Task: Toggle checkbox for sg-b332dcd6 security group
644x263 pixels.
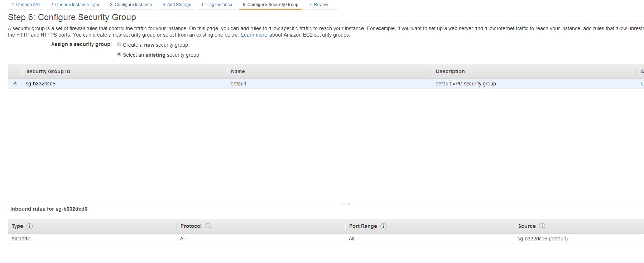Action: click(x=15, y=83)
